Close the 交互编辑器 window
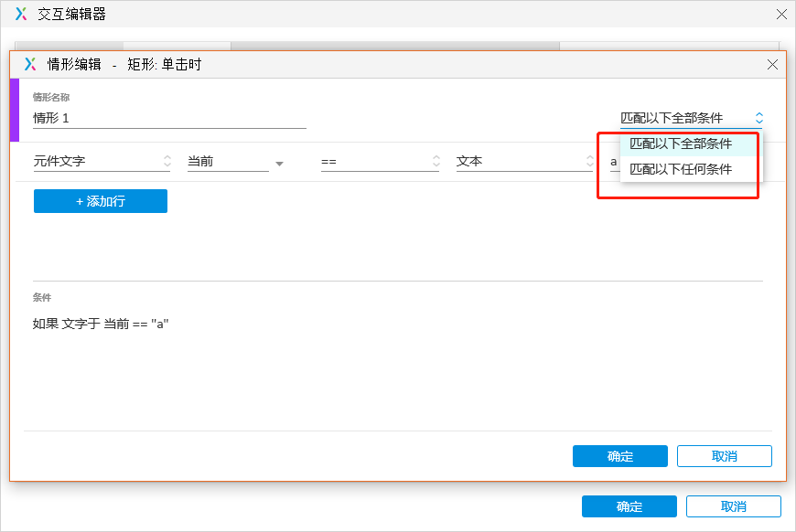The height and width of the screenshot is (532, 796). 781,15
